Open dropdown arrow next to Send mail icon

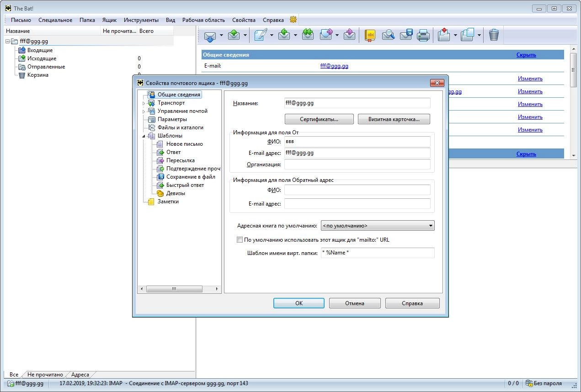click(245, 35)
